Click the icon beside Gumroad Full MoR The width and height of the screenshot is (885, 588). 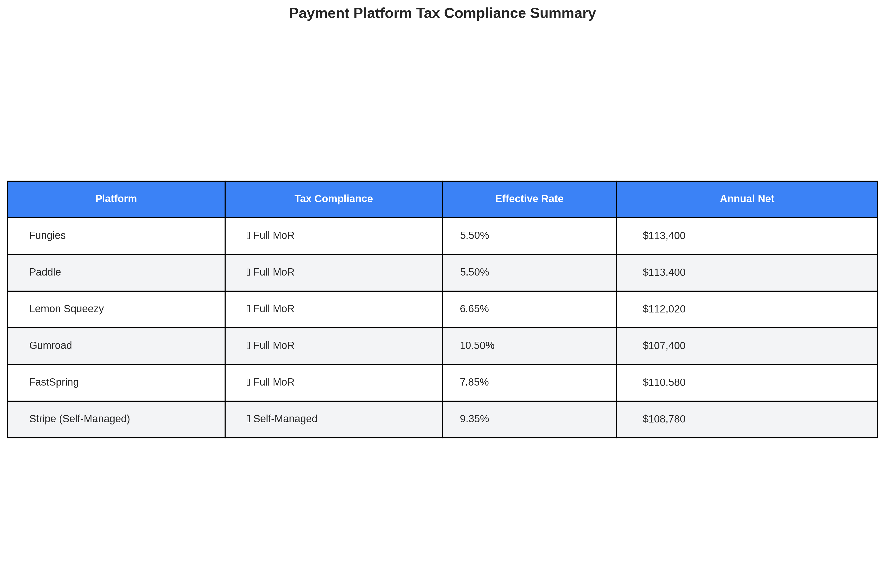coord(248,346)
